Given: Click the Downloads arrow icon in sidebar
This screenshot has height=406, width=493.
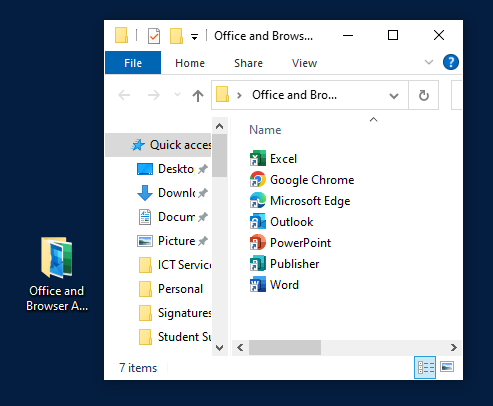Looking at the screenshot, I should point(145,193).
